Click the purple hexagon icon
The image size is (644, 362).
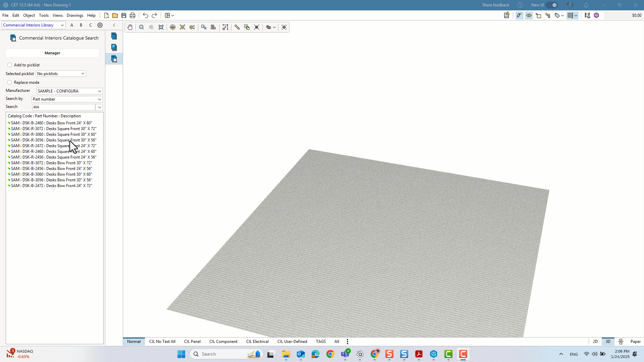click(596, 15)
